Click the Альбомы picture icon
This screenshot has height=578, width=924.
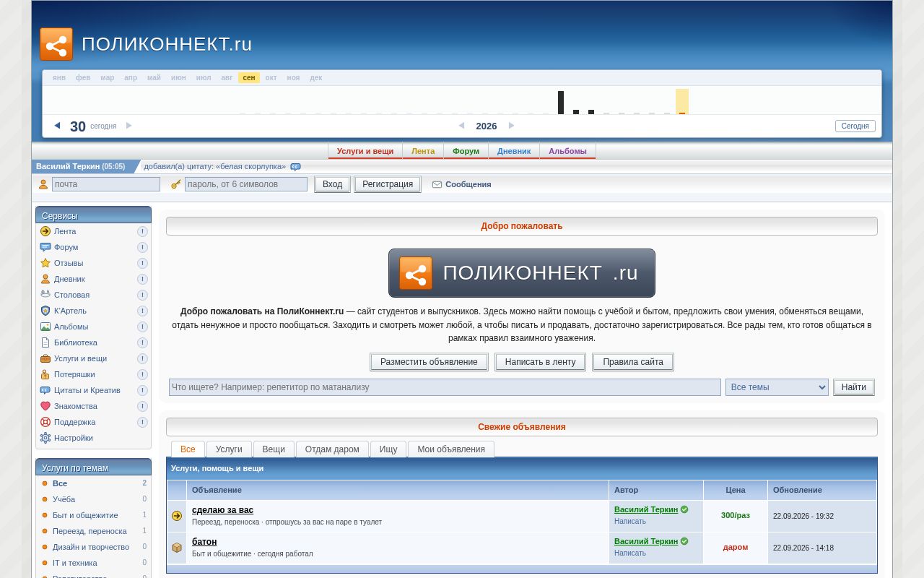(x=45, y=327)
